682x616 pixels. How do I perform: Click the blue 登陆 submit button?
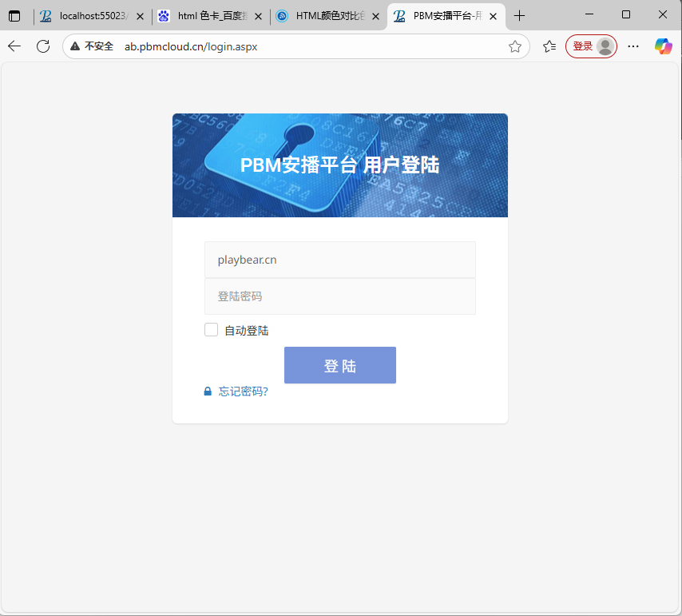(340, 365)
